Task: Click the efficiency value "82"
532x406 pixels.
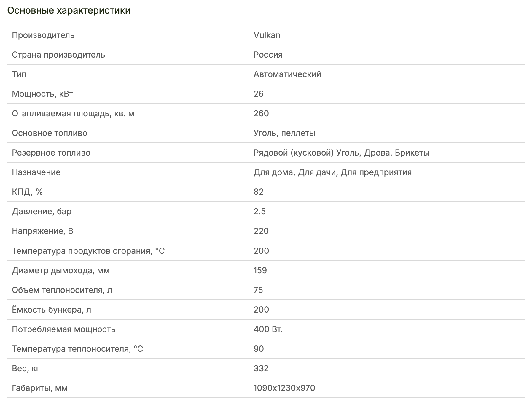Action: tap(258, 192)
